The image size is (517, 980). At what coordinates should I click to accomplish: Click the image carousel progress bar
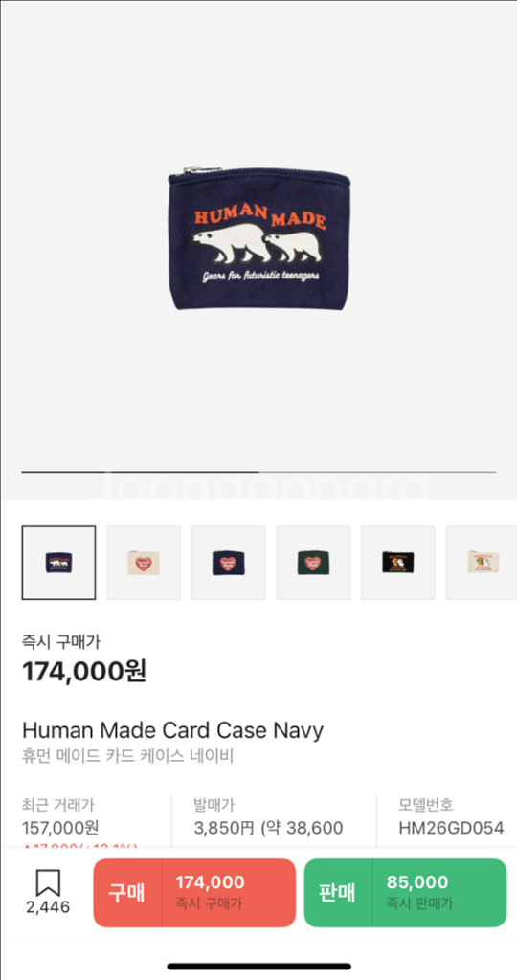coord(258,471)
